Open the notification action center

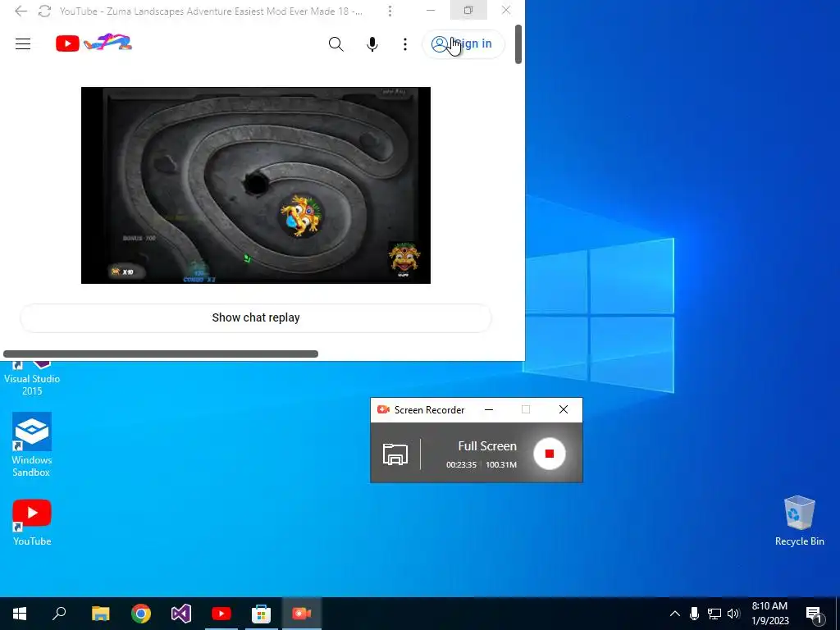(x=815, y=614)
